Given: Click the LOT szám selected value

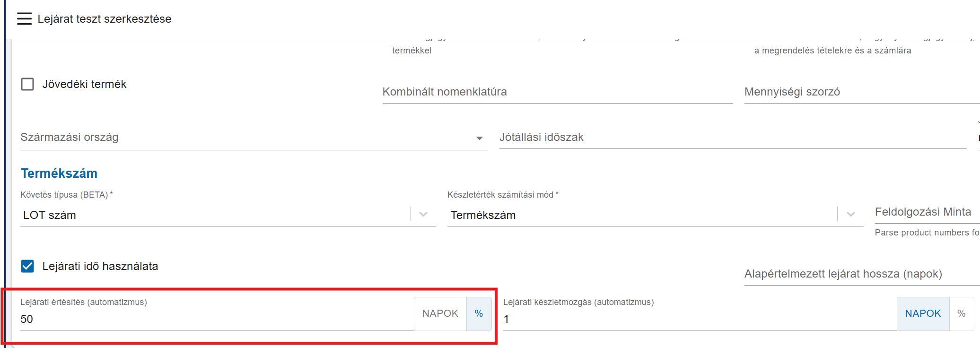Looking at the screenshot, I should pos(50,215).
